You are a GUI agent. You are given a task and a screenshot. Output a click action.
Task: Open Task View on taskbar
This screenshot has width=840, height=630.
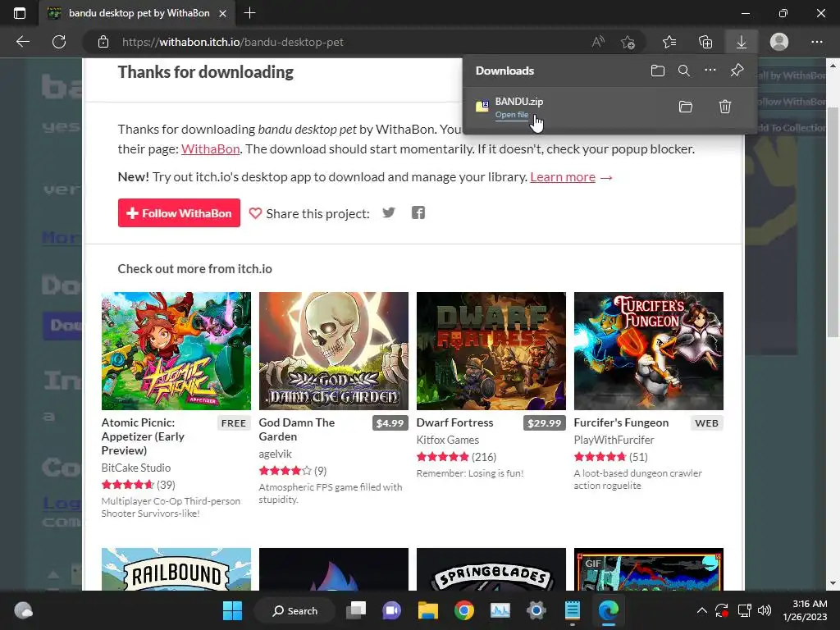(x=356, y=610)
